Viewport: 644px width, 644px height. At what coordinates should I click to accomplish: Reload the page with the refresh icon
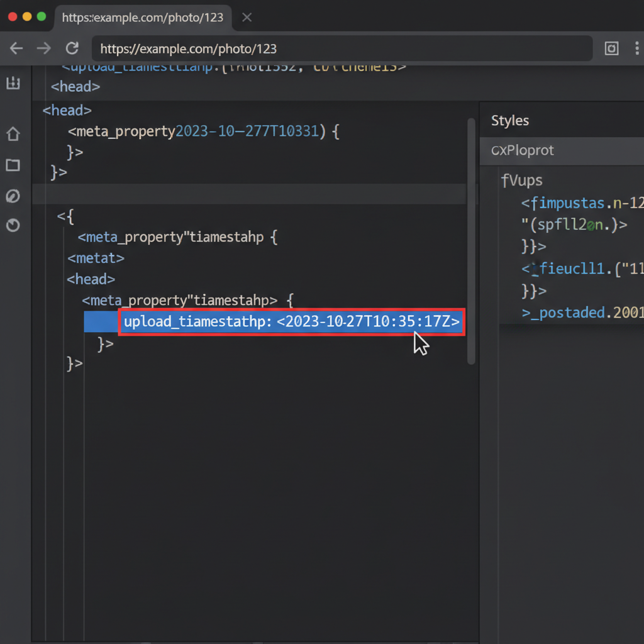[x=72, y=48]
